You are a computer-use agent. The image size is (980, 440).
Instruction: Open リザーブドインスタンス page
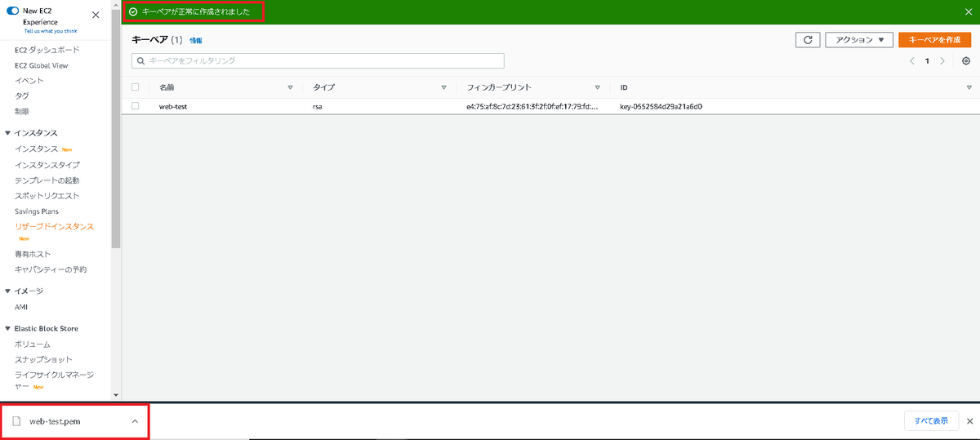coord(54,226)
